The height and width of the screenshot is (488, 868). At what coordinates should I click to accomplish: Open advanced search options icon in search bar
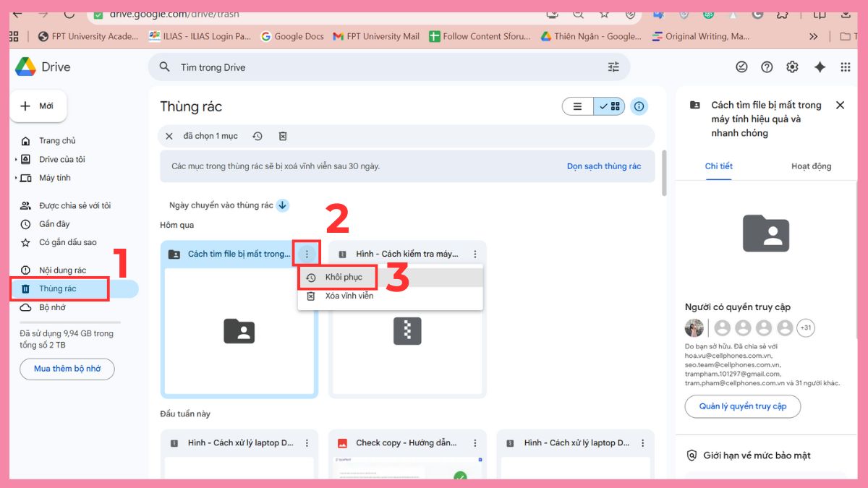613,67
